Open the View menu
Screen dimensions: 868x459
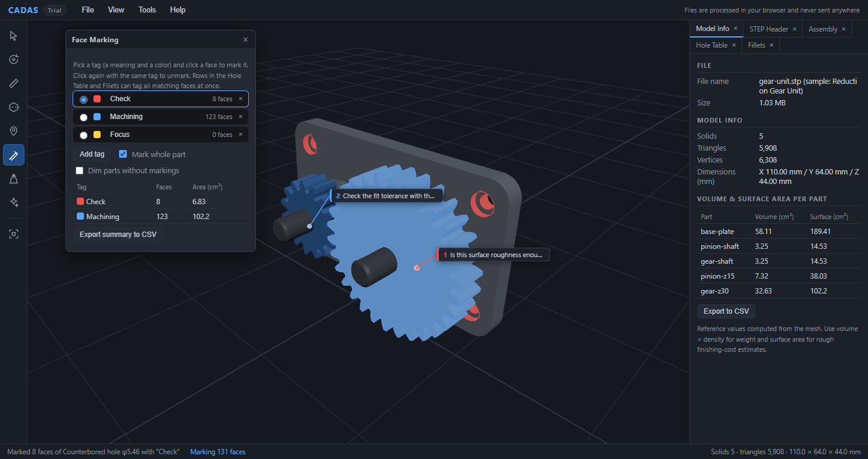pos(116,10)
